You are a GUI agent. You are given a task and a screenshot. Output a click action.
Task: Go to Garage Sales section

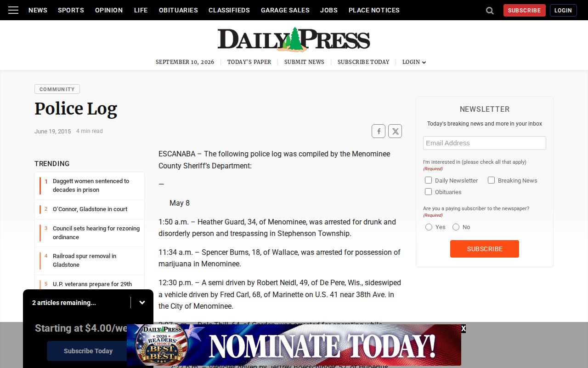tap(285, 10)
